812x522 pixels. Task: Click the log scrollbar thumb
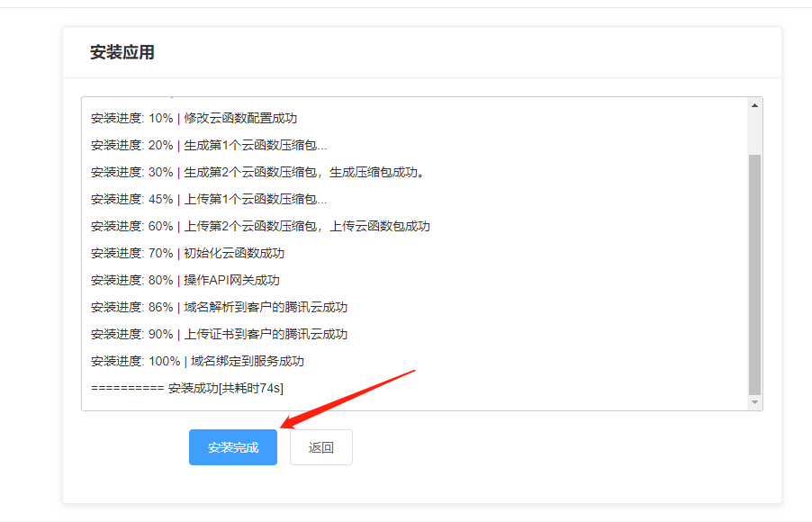coord(754,274)
